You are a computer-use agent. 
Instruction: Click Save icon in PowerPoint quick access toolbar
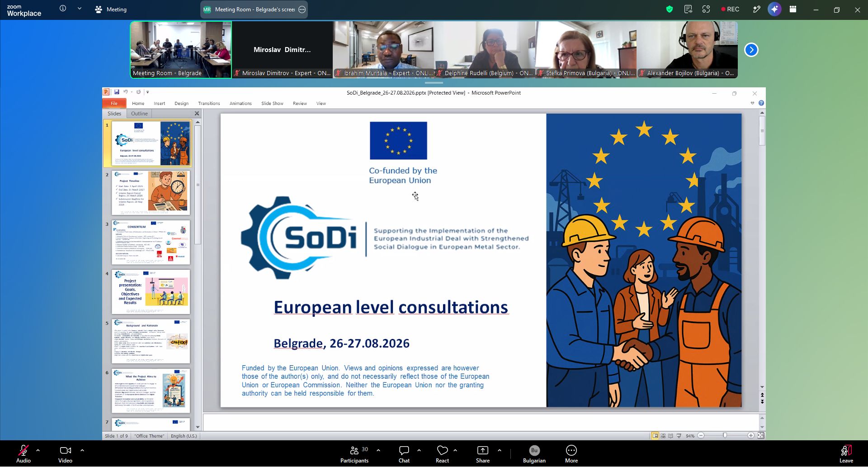(x=117, y=92)
